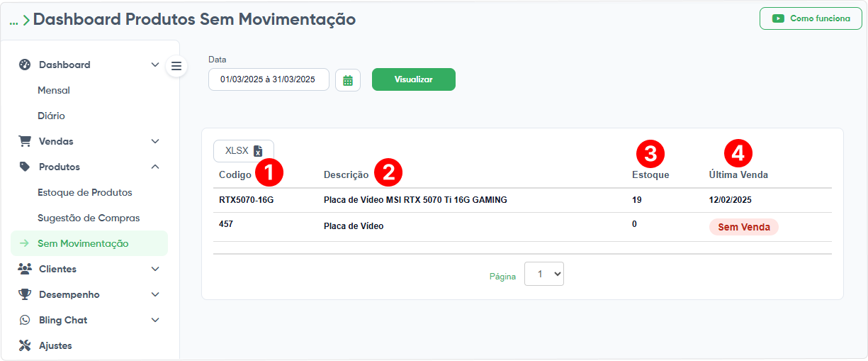Collapse the Dashboard menu chevron
The image size is (868, 361).
[155, 65]
